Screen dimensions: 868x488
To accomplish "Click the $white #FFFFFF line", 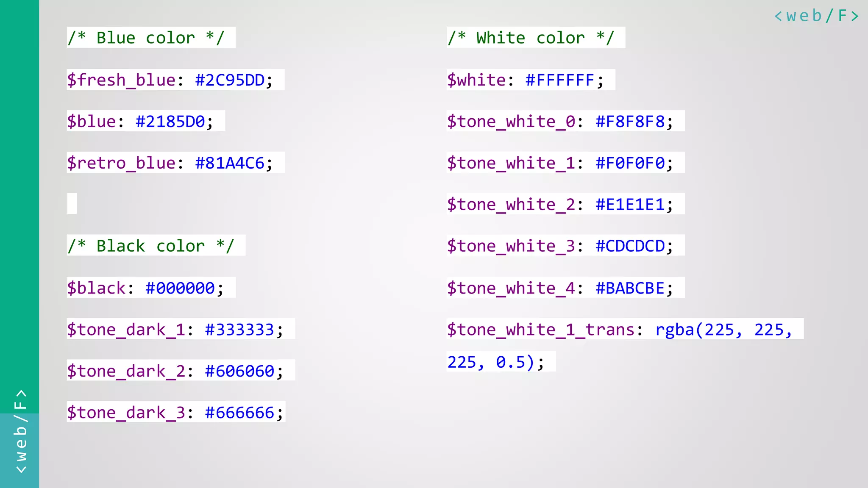I will point(530,80).
